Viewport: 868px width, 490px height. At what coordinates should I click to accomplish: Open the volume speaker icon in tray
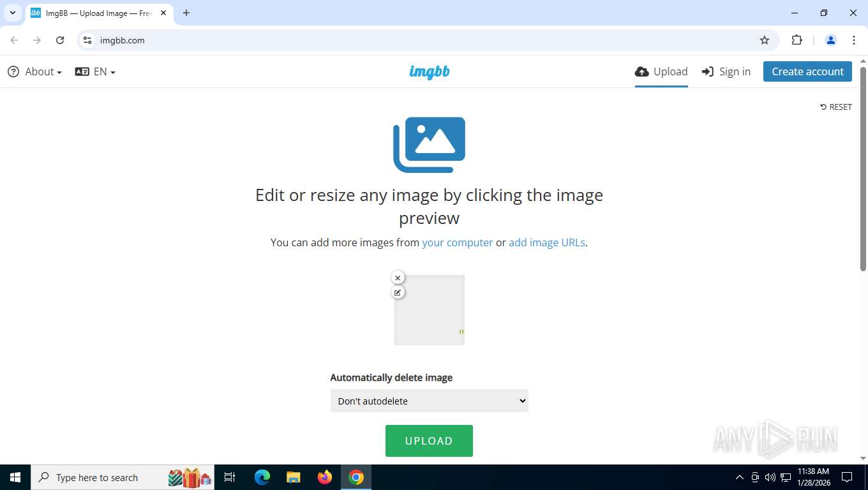click(770, 477)
